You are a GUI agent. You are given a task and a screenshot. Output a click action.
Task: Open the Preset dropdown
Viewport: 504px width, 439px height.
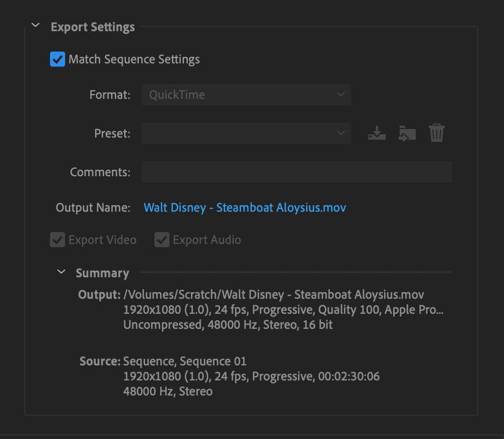pyautogui.click(x=246, y=133)
